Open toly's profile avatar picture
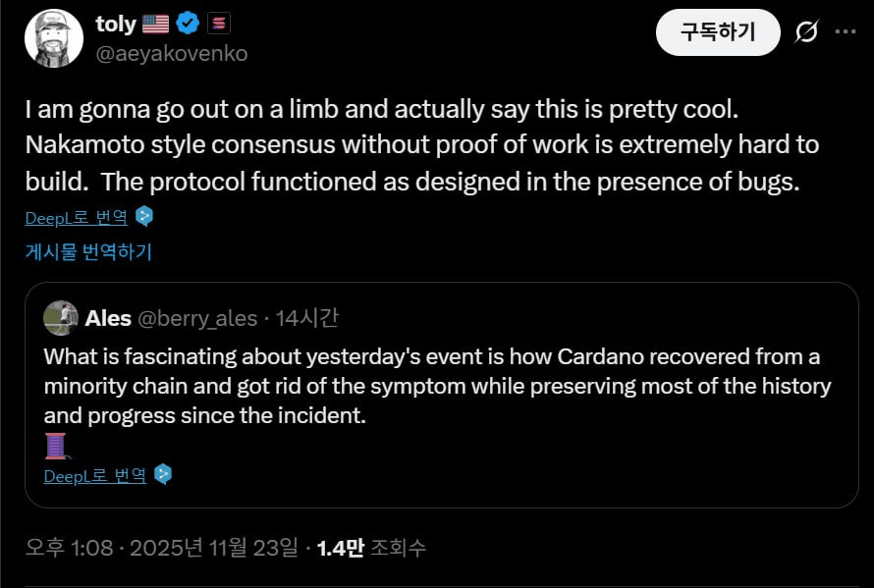This screenshot has height=588, width=874. pos(53,38)
